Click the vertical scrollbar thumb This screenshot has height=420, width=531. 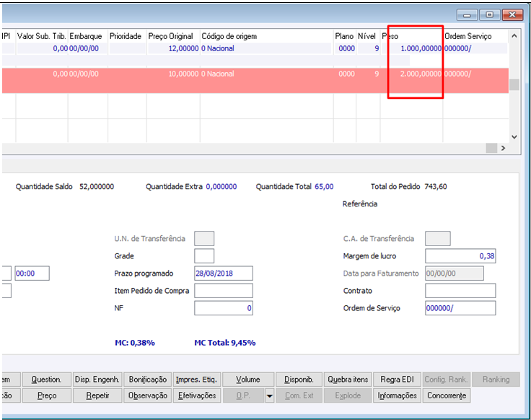(514, 84)
